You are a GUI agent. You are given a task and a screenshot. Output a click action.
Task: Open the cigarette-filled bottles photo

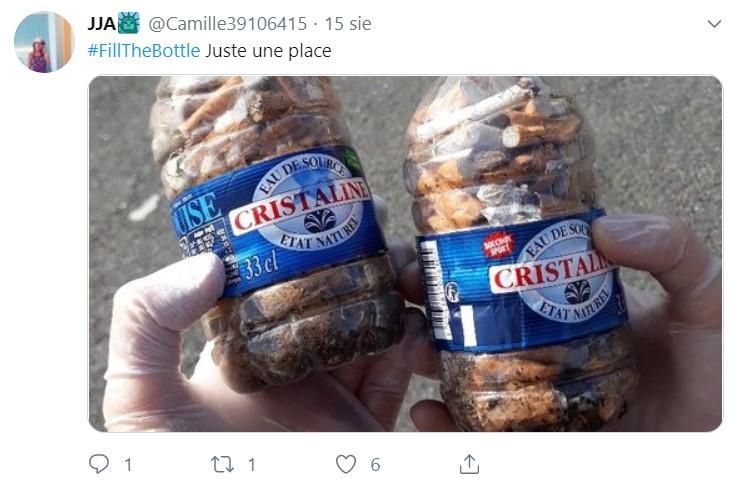click(x=405, y=254)
